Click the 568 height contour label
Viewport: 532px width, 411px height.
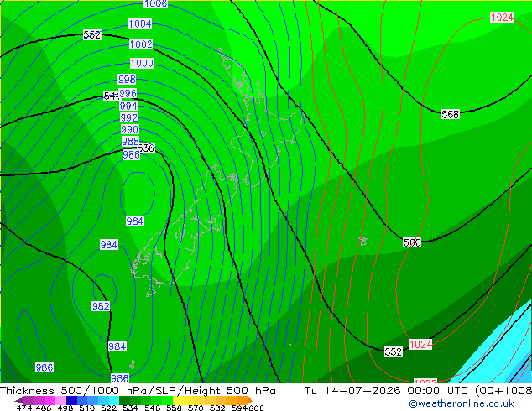click(451, 114)
